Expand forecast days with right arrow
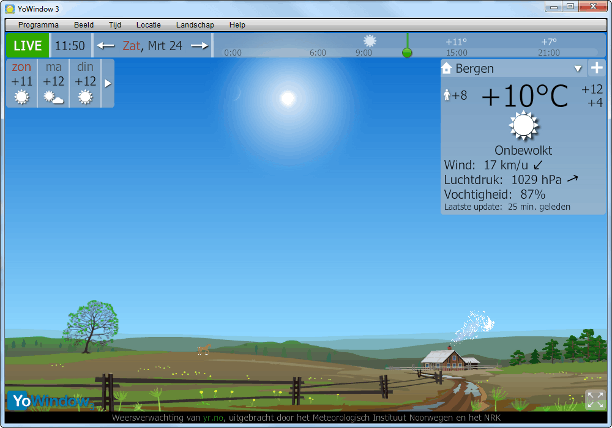Screen dimensions: 612x428 point(108,83)
